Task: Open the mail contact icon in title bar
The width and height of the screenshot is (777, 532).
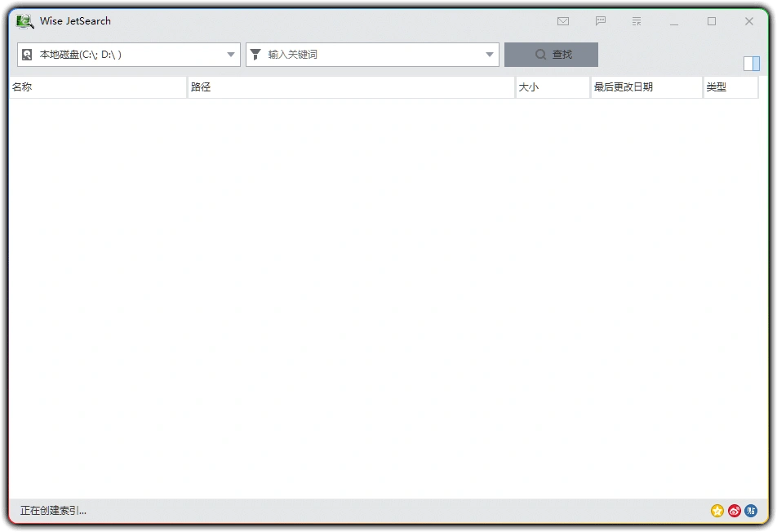Action: (x=563, y=21)
